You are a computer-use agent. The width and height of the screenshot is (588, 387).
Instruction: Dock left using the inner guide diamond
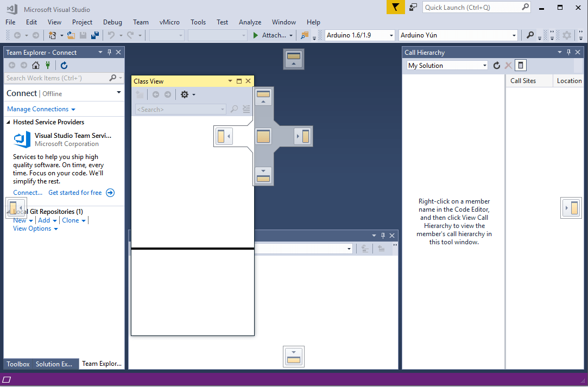coord(224,136)
